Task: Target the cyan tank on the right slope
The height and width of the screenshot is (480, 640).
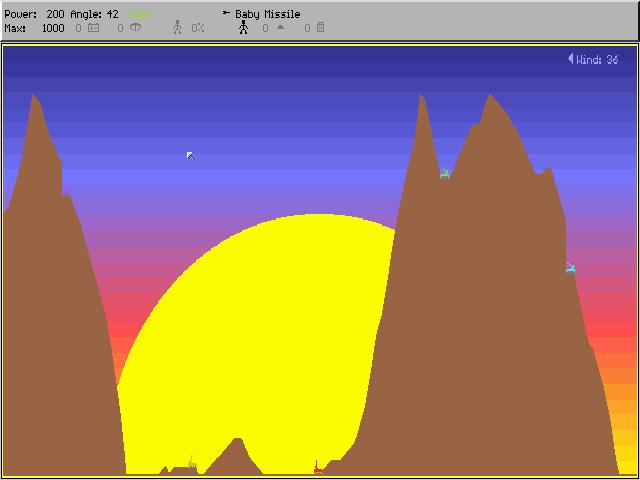Action: coord(570,268)
